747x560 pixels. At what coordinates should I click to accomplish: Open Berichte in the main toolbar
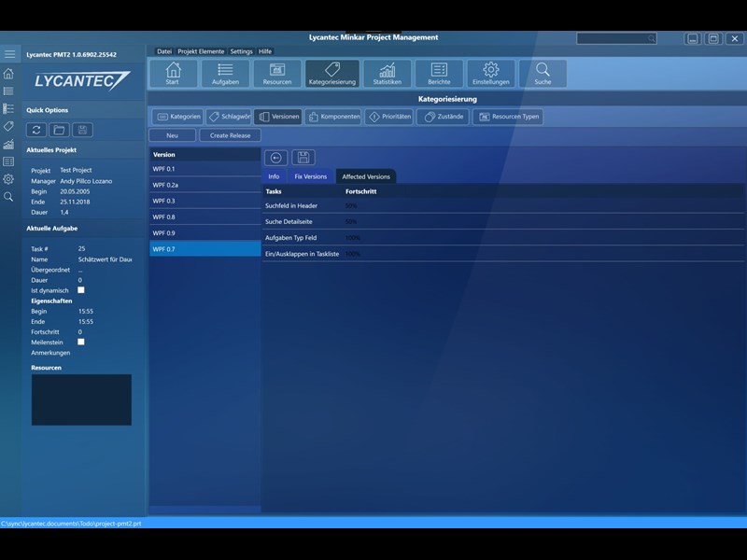439,74
